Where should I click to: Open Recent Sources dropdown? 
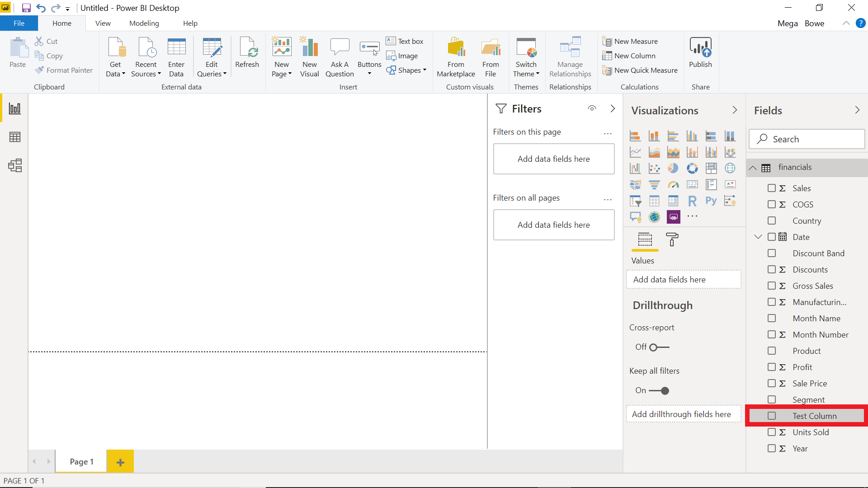point(146,57)
